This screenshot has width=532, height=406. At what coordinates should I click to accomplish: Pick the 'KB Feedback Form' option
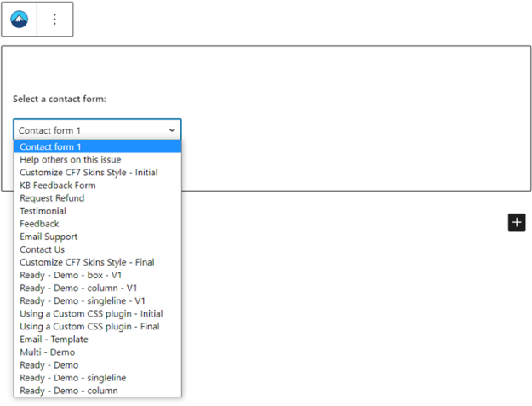(x=58, y=185)
